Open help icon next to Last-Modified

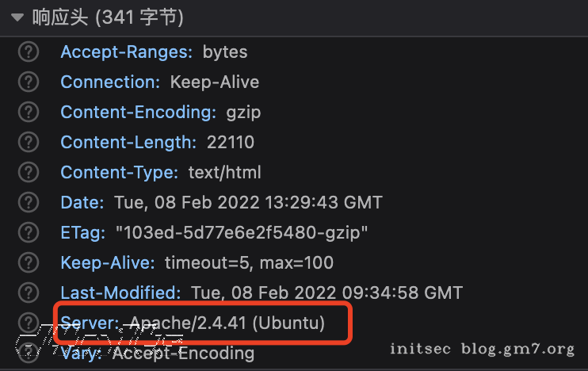click(x=29, y=293)
